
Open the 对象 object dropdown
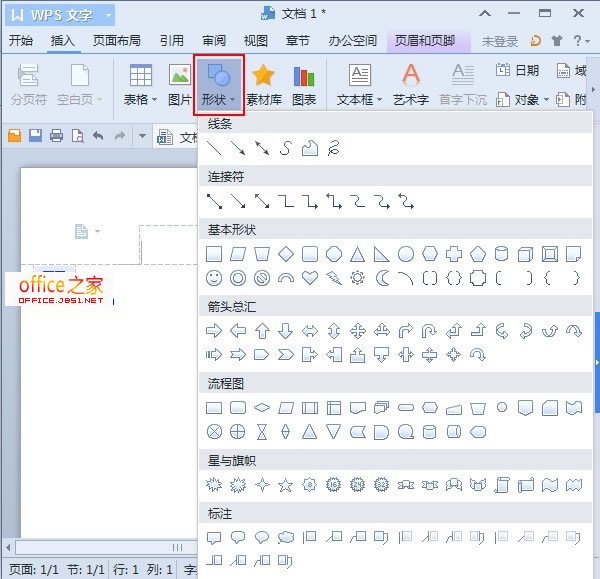pyautogui.click(x=522, y=100)
